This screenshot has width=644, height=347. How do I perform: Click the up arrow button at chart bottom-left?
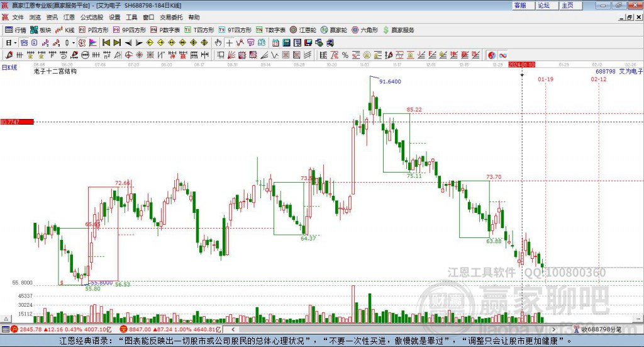pos(6,319)
